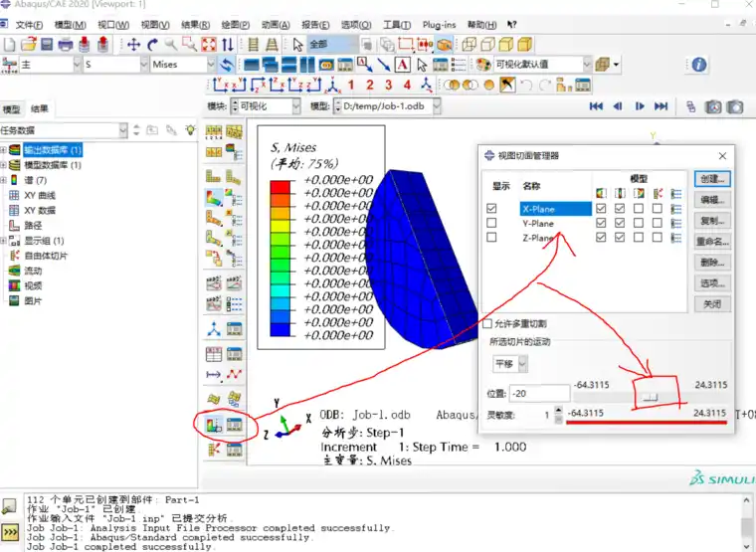Click the Auto-fit view icon
The height and width of the screenshot is (552, 756).
(x=209, y=45)
